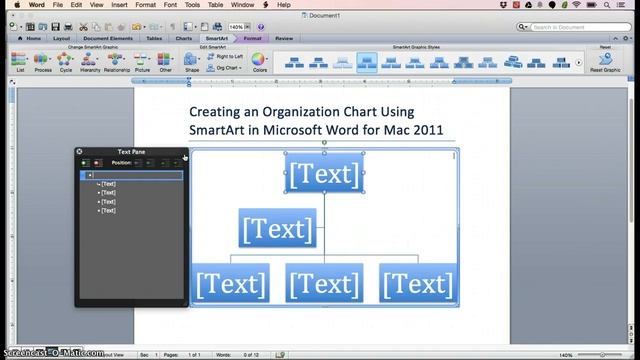The width and height of the screenshot is (640, 360).
Task: Click the Search in Document field
Action: tap(581, 27)
